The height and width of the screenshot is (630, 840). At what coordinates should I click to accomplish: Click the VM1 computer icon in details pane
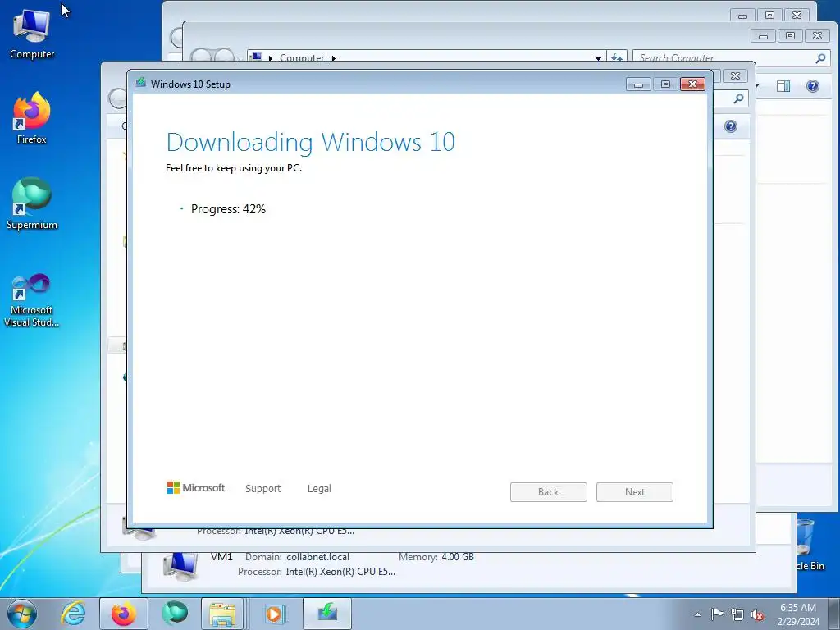[180, 565]
